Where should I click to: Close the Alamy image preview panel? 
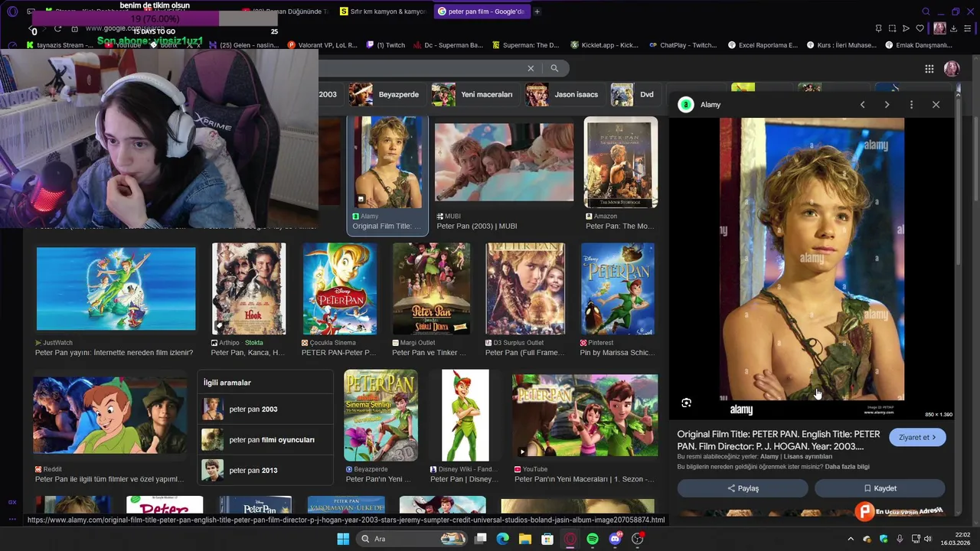[936, 105]
